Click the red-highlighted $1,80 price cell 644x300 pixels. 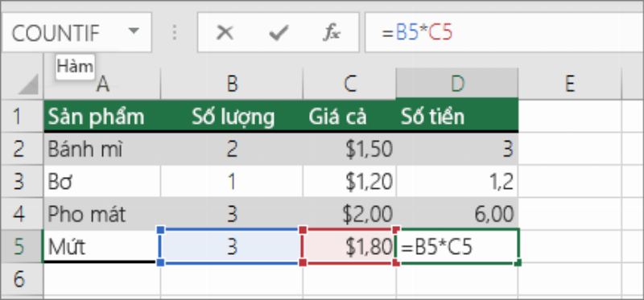(x=349, y=246)
